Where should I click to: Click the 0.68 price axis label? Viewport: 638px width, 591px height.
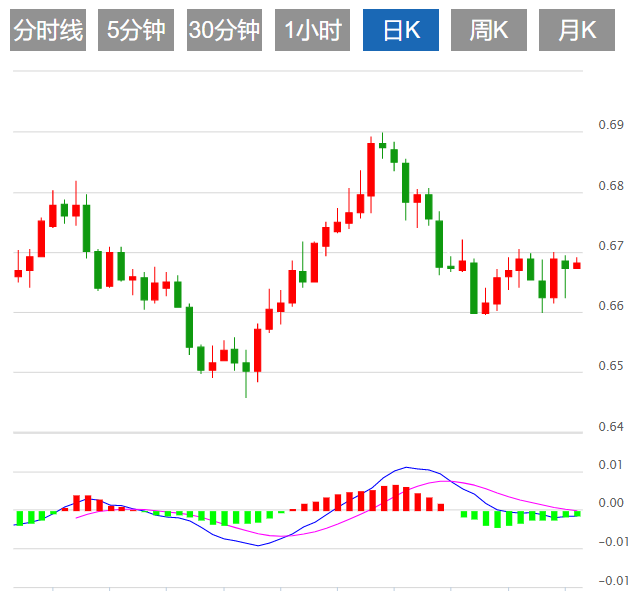[x=611, y=186]
